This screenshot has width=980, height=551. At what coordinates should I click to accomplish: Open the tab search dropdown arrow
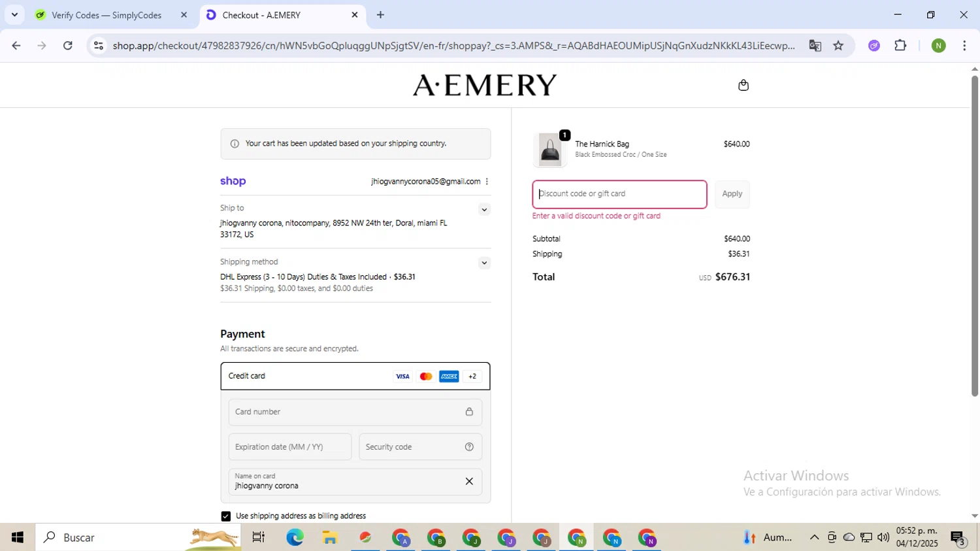[14, 15]
